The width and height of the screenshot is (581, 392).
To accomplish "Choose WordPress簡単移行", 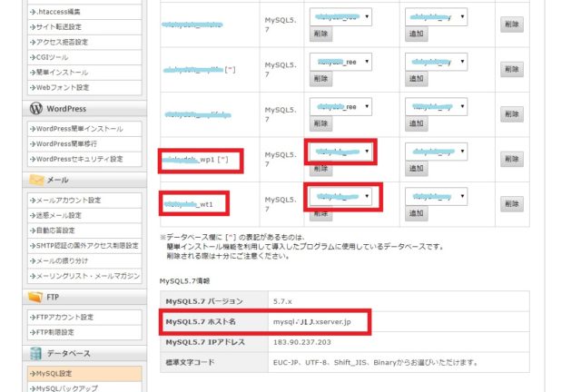I will click(x=84, y=144).
